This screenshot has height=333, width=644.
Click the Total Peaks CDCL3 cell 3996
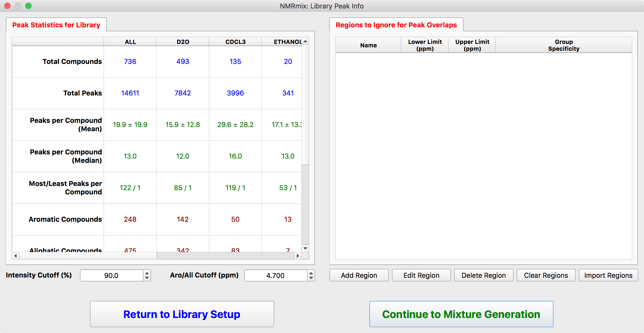tap(235, 93)
